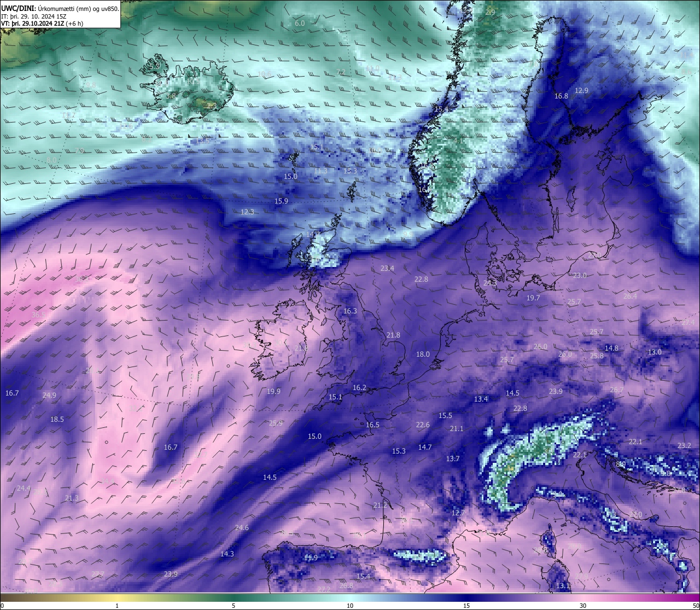The height and width of the screenshot is (610, 700).
Task: Click the 26.7 value label
Action: (616, 390)
